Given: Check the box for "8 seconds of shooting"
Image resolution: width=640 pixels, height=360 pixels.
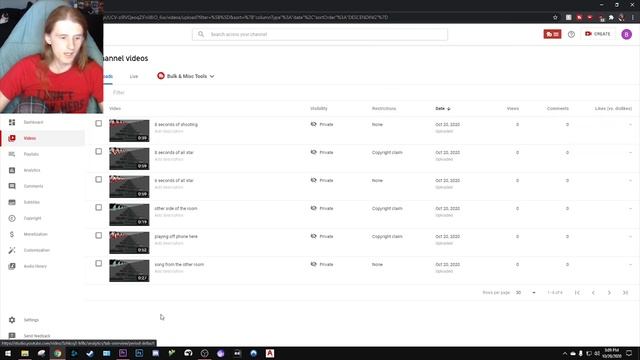Looking at the screenshot, I should (x=98, y=123).
